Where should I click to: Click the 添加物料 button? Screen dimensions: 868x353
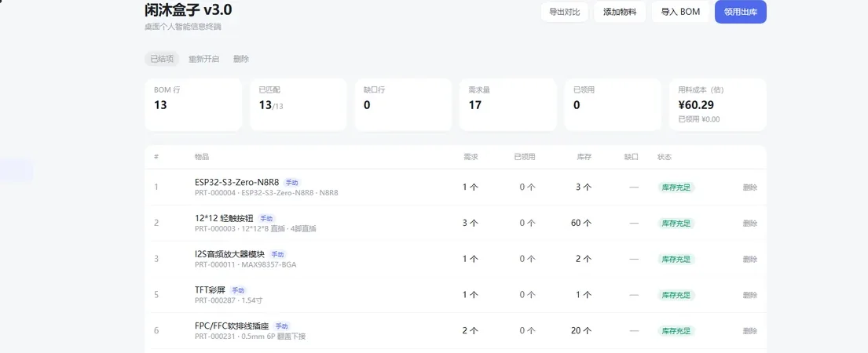click(620, 12)
